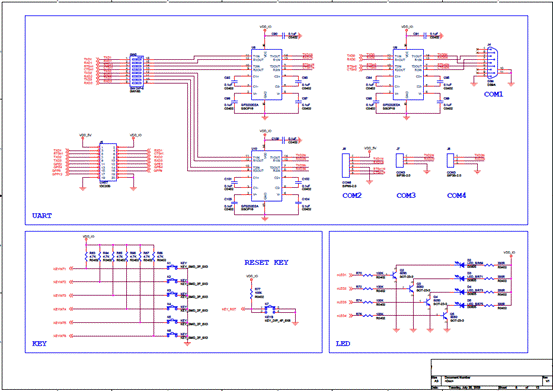
Task: Select the top-center transceiver IC in UART
Action: coord(266,74)
